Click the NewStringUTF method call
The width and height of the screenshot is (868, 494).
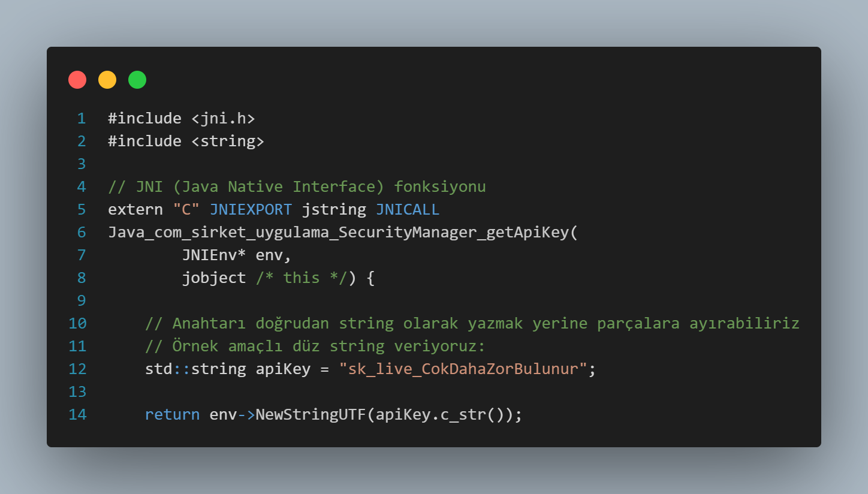coord(311,415)
